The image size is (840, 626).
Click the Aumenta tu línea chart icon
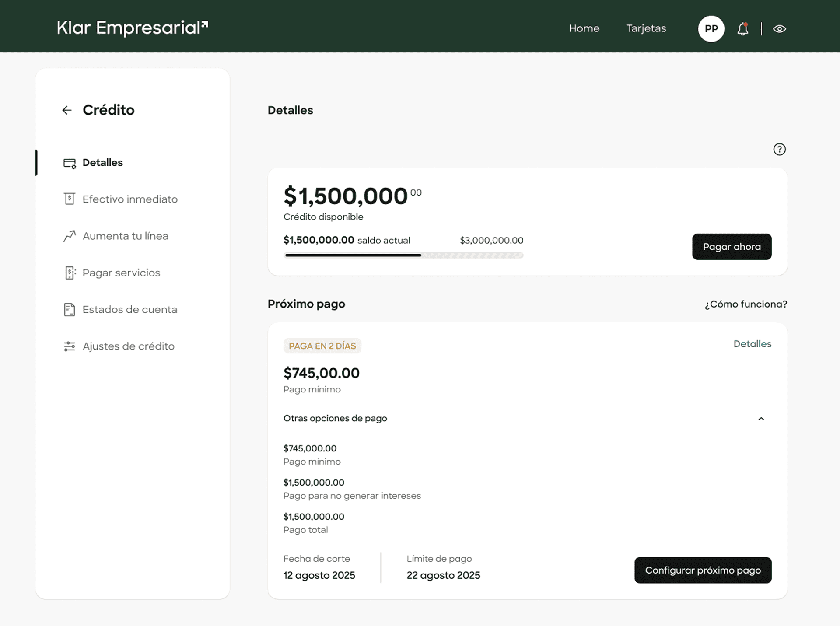pos(70,236)
